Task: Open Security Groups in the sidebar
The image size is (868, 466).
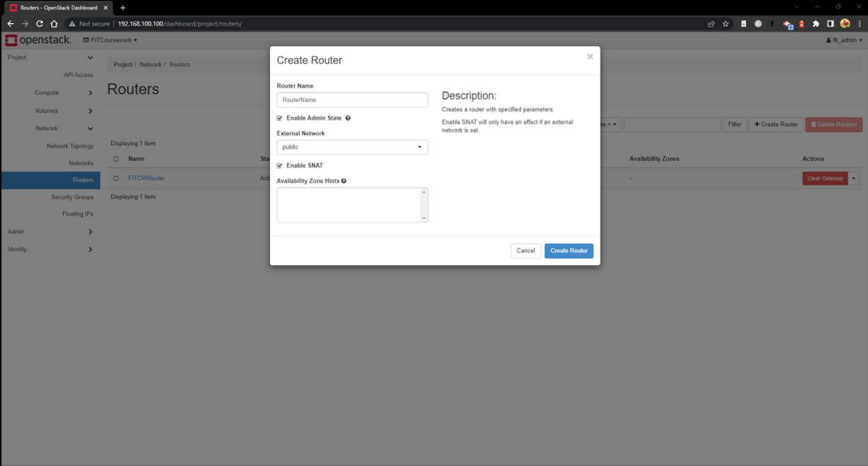Action: tap(72, 197)
